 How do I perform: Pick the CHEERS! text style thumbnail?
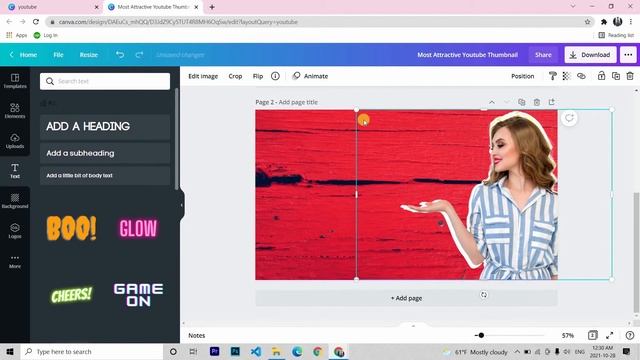[71, 295]
